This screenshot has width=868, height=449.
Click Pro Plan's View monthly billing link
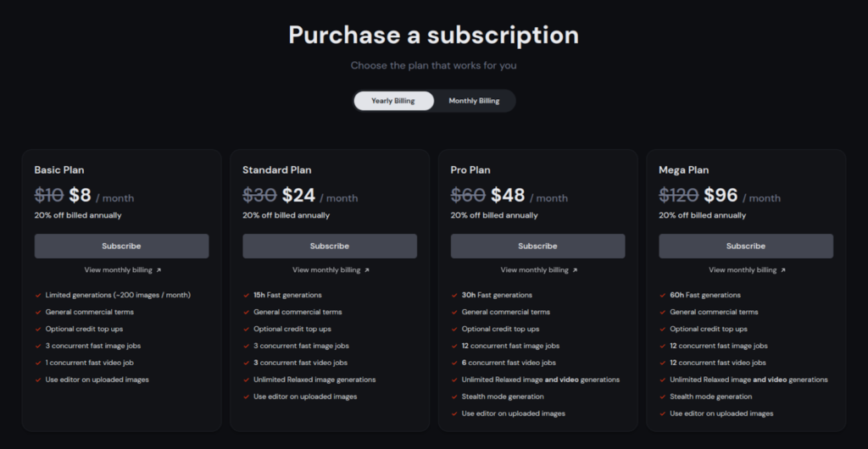pyautogui.click(x=533, y=270)
